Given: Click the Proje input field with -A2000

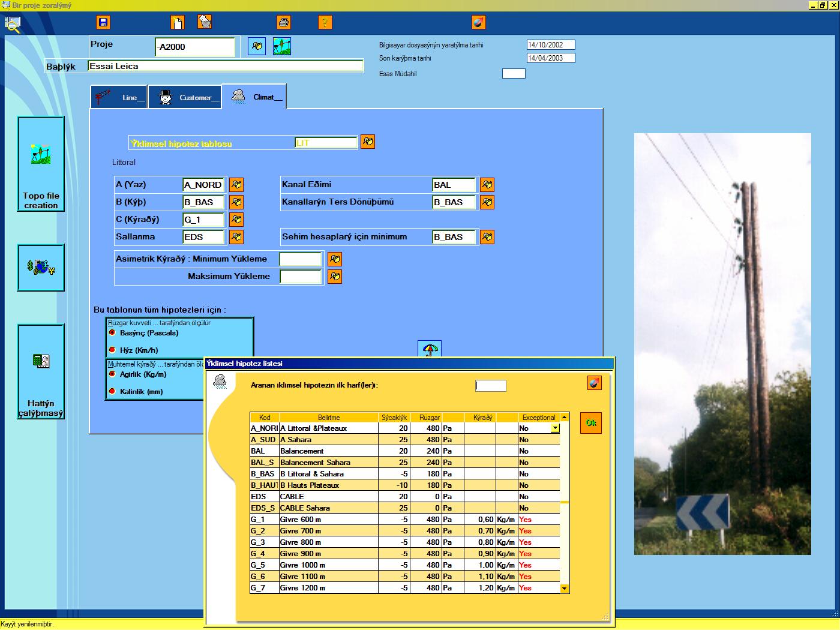Looking at the screenshot, I should click(x=195, y=47).
